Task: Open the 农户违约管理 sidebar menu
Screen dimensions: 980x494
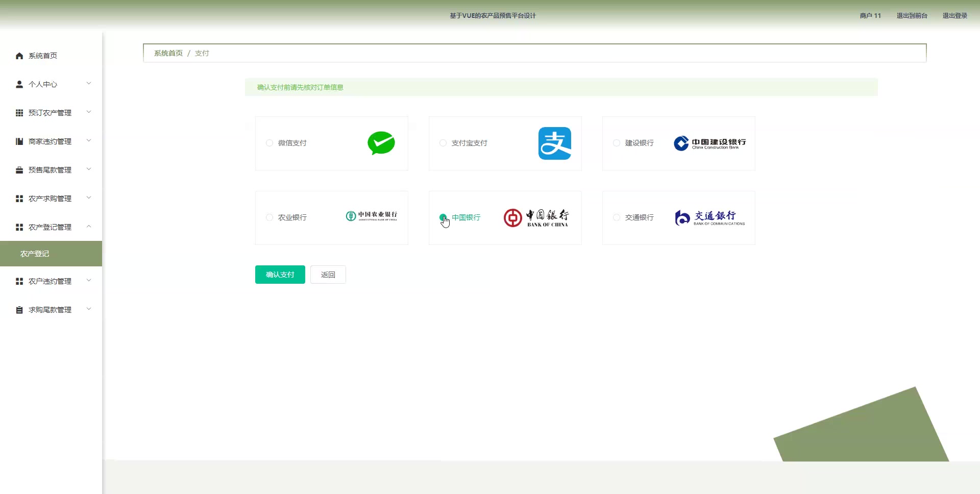Action: click(51, 281)
